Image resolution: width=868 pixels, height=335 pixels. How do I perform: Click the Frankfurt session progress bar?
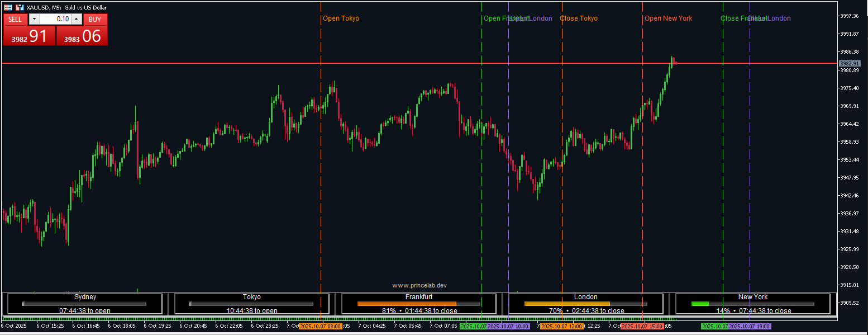(418, 304)
